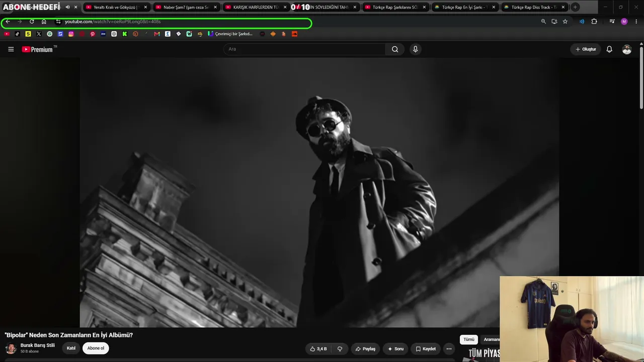644x362 pixels.
Task: Open the Chrome profile M avatar
Action: point(624,22)
